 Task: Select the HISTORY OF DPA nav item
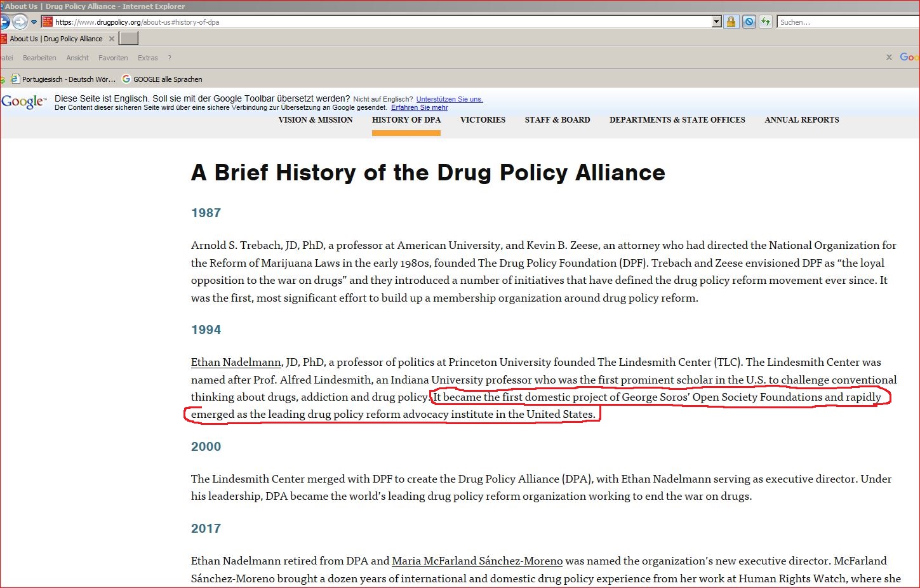(406, 119)
